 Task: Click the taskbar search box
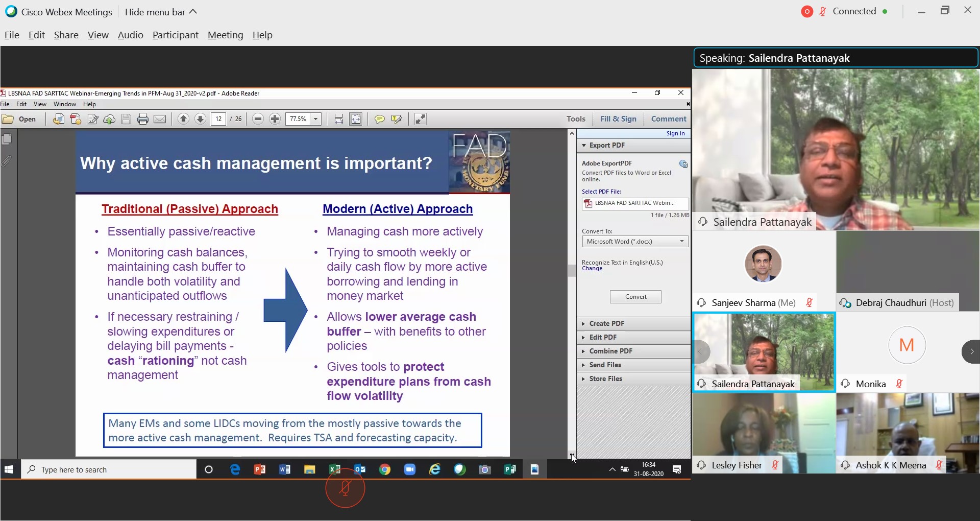[109, 469]
